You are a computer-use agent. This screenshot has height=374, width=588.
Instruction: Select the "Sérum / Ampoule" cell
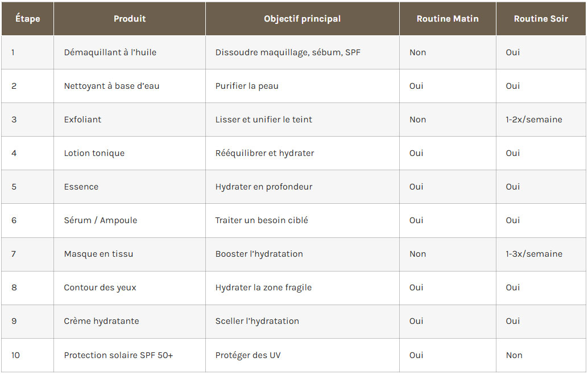100,220
